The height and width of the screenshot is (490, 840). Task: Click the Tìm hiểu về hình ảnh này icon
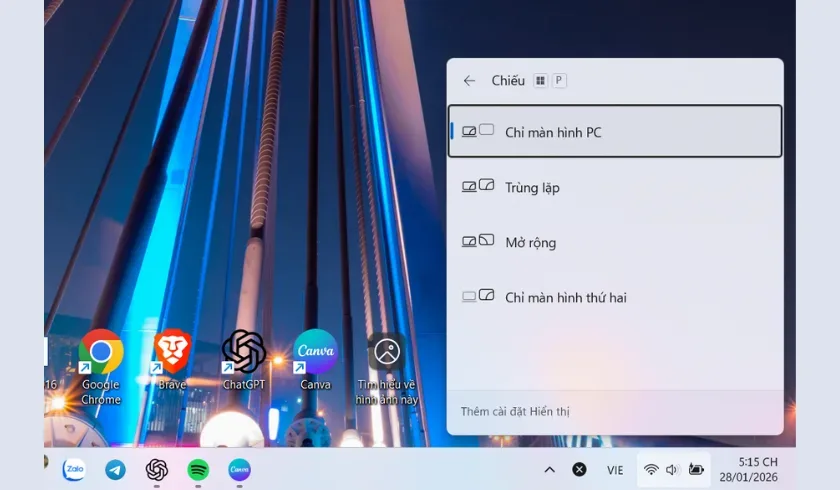387,368
